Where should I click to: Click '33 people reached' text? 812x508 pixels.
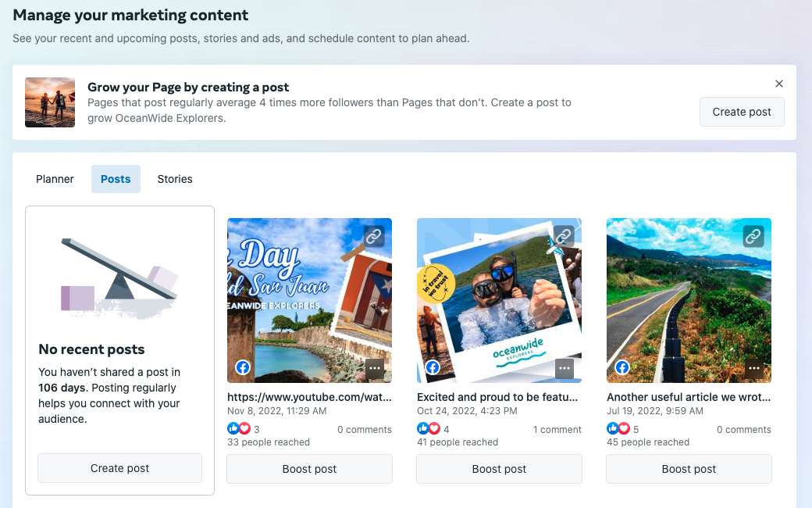[269, 442]
